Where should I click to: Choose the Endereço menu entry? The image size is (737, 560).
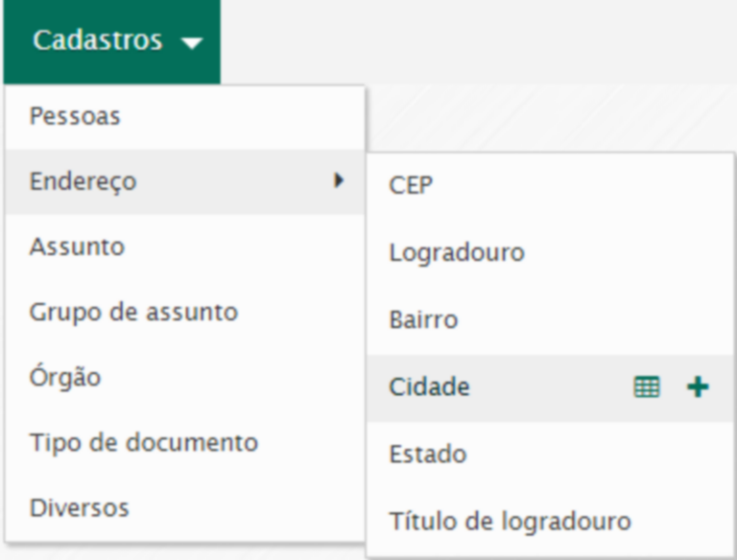[x=83, y=181]
